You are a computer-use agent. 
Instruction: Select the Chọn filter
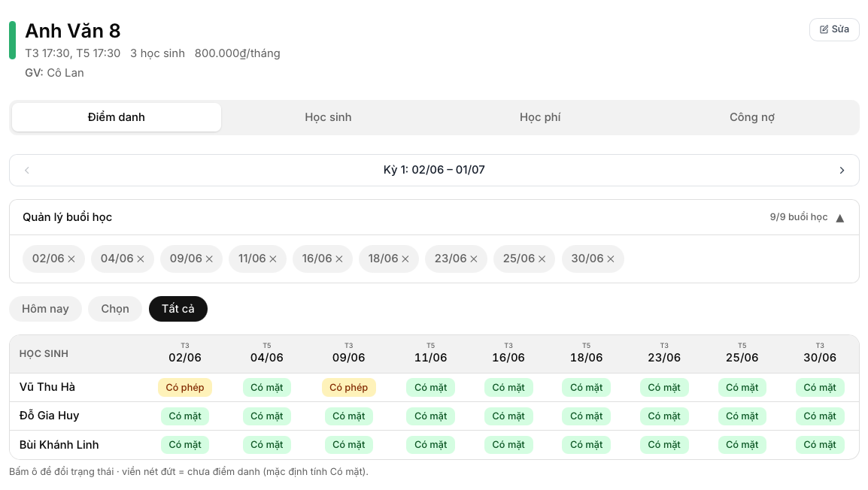(x=115, y=309)
